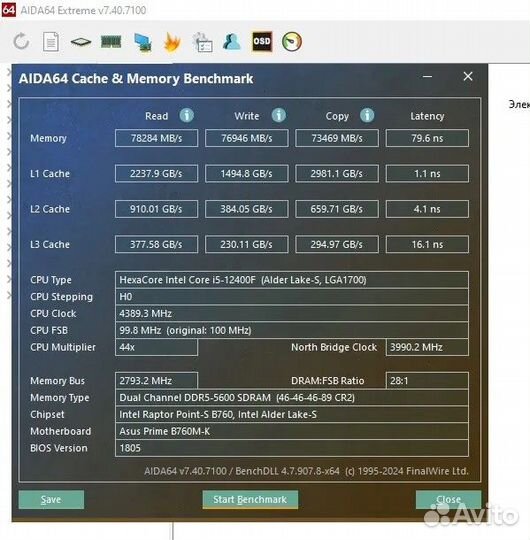This screenshot has width=530, height=540.
Task: Click DRAM:FSB Ratio value 28:1
Action: coord(427,381)
